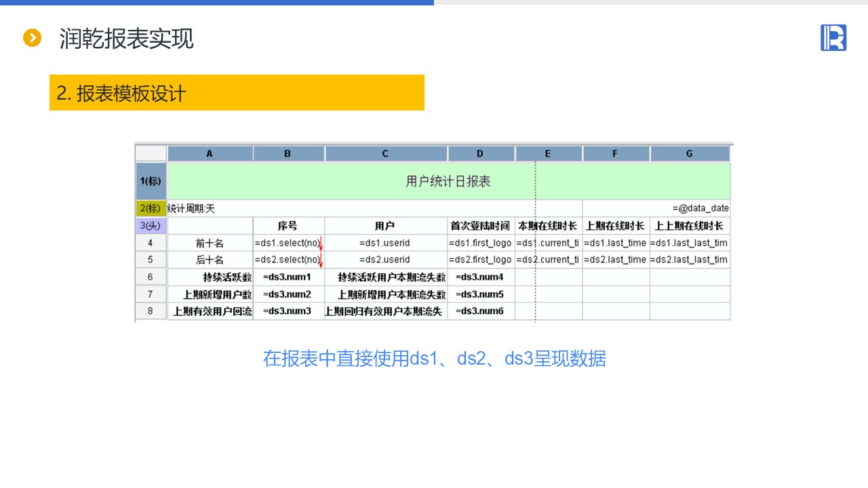Click the 上期在线时长 header cell

(x=616, y=226)
